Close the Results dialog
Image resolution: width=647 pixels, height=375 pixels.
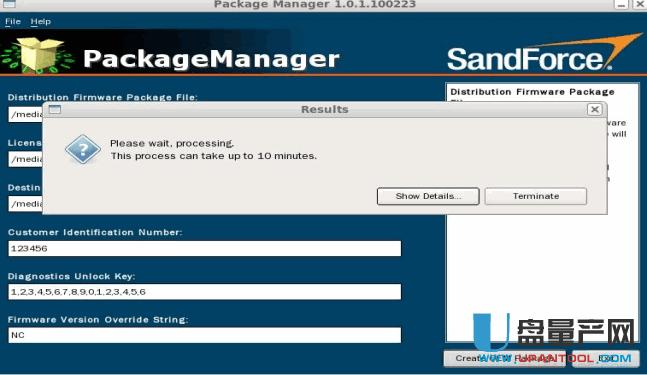[x=595, y=109]
